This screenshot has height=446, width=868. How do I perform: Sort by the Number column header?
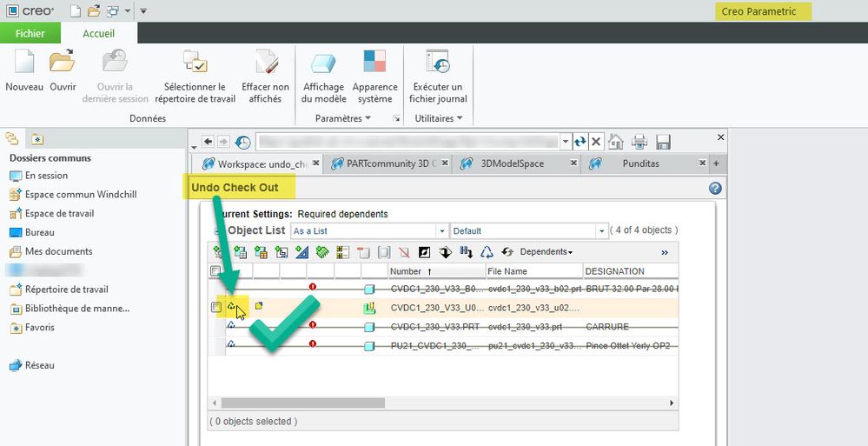[x=406, y=271]
